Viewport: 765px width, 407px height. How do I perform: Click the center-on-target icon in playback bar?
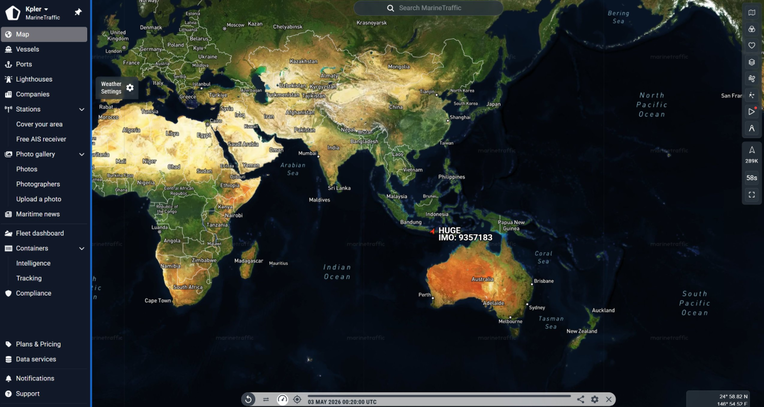(x=297, y=399)
